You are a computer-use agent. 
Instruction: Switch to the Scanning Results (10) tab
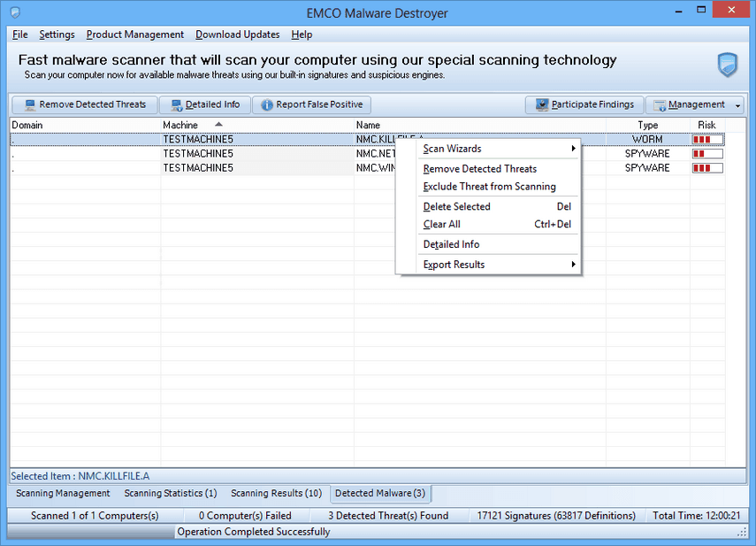(x=276, y=494)
